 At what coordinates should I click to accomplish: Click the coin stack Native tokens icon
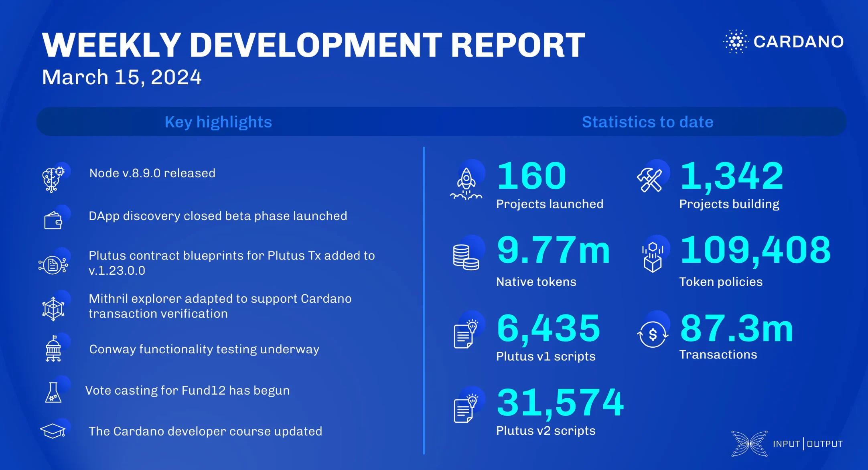[x=466, y=257]
